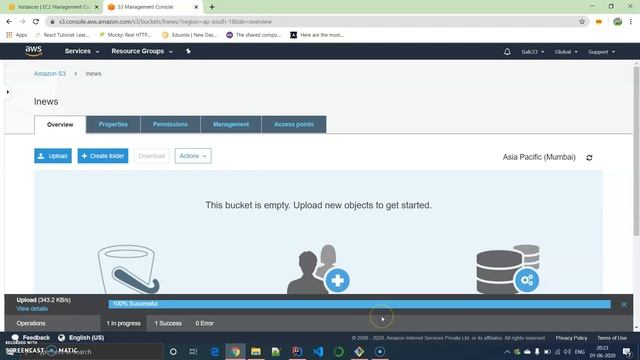
Task: Refresh the bucket listing icon
Action: pos(589,158)
